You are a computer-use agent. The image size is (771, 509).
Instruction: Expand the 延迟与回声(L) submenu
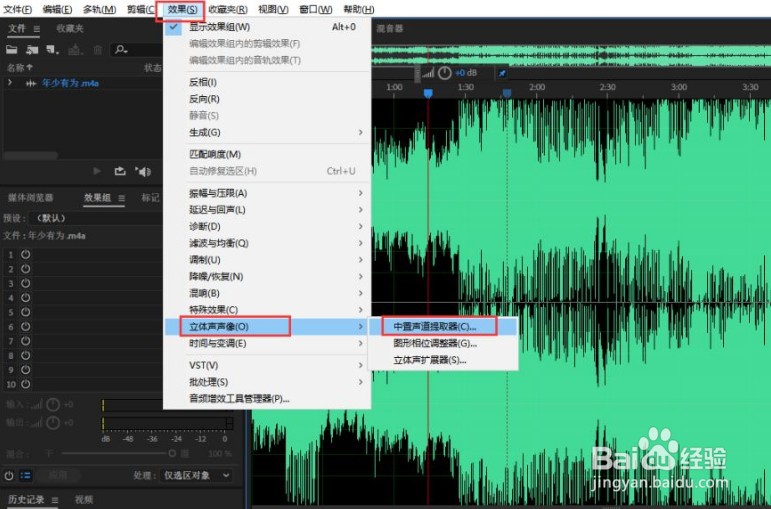point(267,210)
